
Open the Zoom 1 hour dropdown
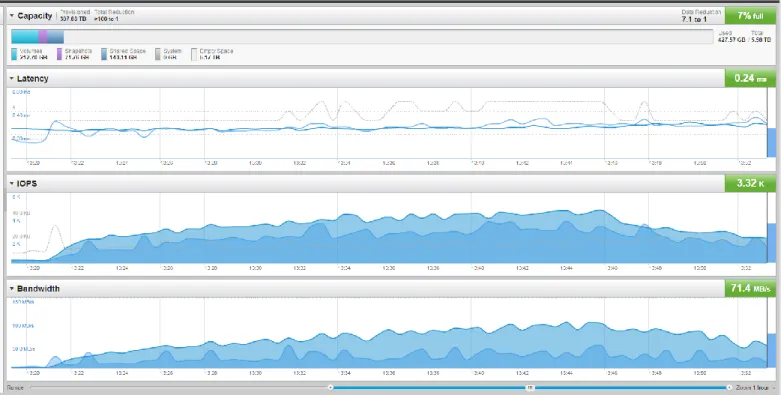tap(755, 388)
